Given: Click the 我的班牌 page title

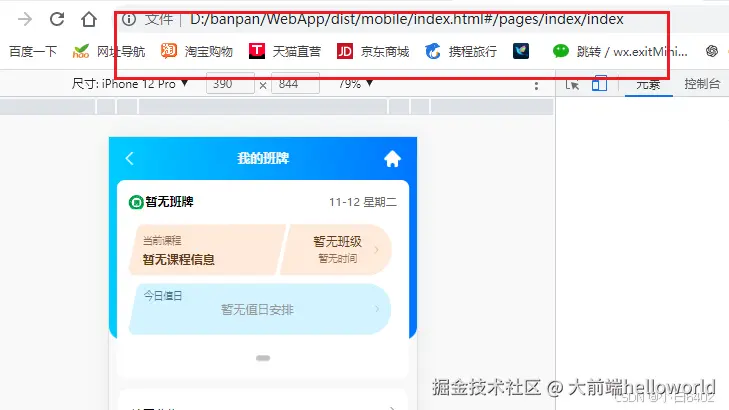Looking at the screenshot, I should (263, 158).
